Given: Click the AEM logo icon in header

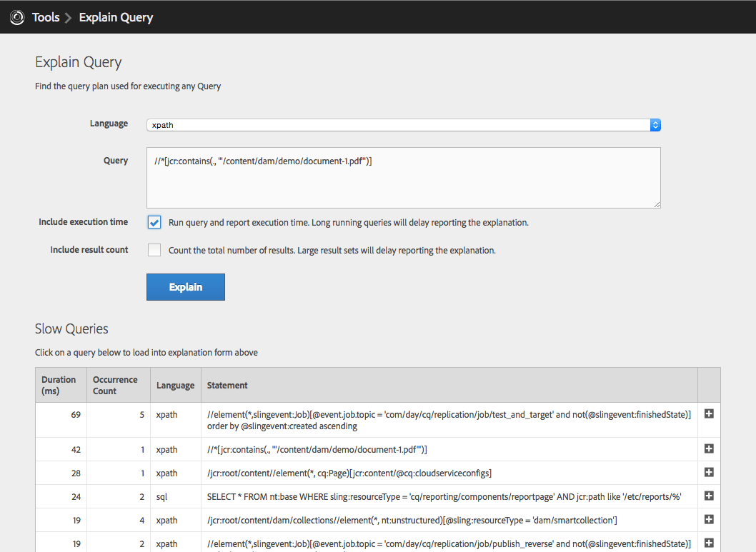Looking at the screenshot, I should coord(17,17).
